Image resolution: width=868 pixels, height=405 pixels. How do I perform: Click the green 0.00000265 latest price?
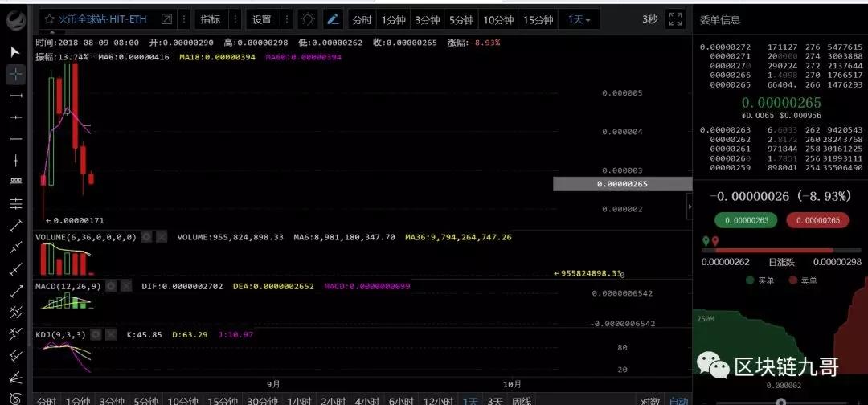click(781, 102)
